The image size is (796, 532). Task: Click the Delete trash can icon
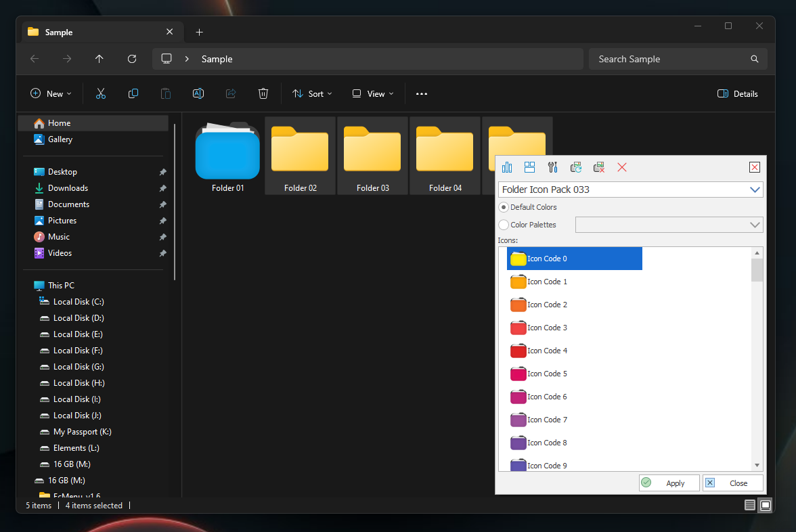coord(263,93)
